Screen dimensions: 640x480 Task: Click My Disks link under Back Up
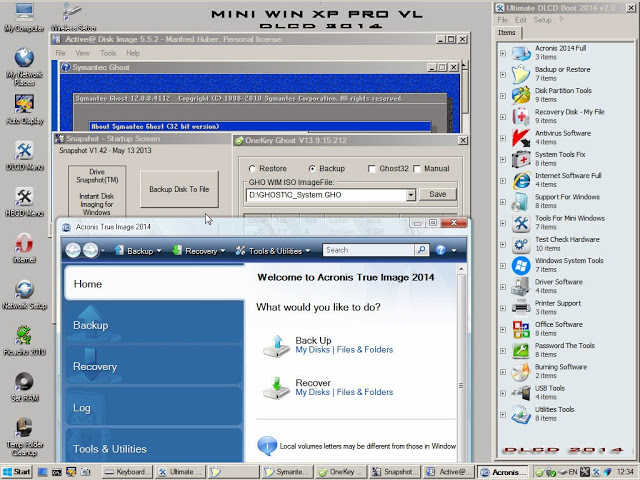tap(312, 350)
